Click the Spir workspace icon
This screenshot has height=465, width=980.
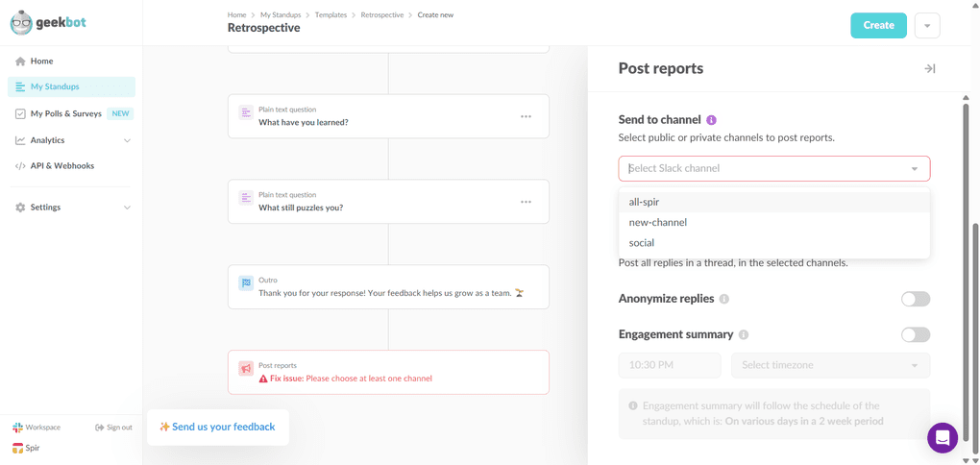click(17, 448)
